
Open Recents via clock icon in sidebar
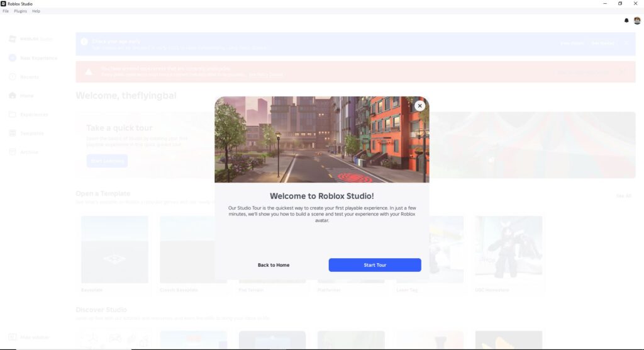tap(13, 77)
